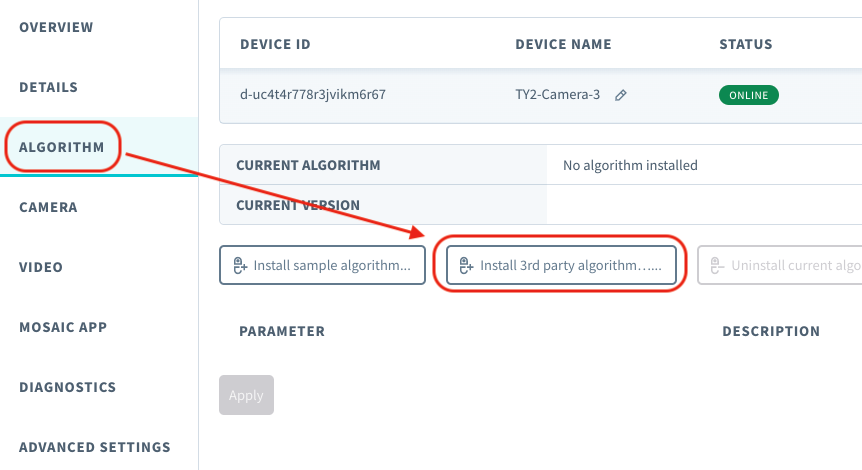Image resolution: width=862 pixels, height=470 pixels.
Task: Select device ID d-uc4t4r778r3jvikm6r67
Action: 313,96
